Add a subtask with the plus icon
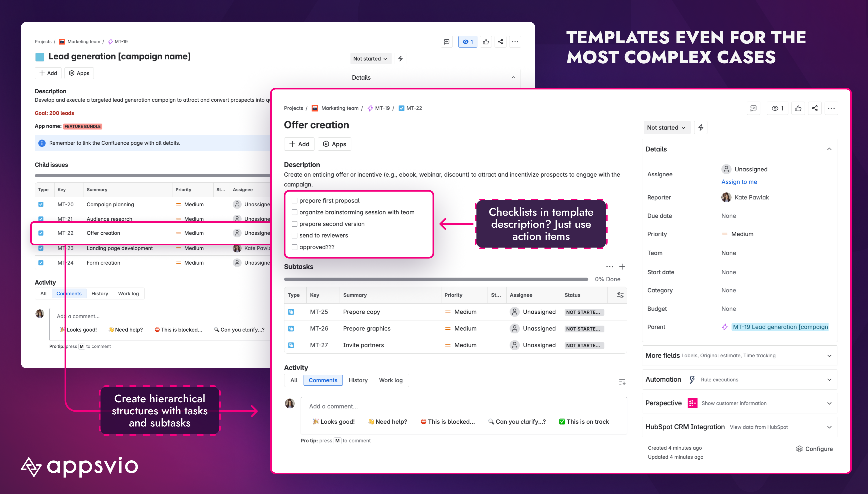Screen dimensions: 868x494 coord(622,267)
